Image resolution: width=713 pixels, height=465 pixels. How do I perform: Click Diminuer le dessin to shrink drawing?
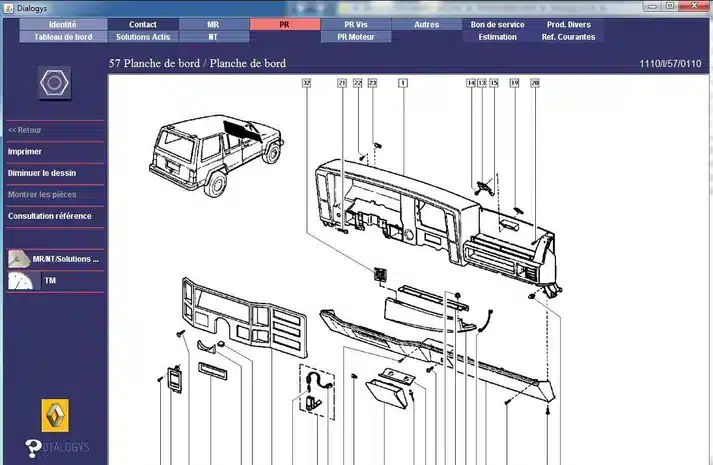pos(42,173)
